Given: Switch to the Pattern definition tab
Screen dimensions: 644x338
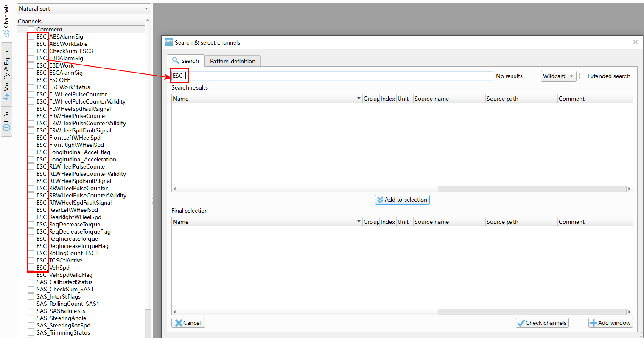Looking at the screenshot, I should point(232,61).
